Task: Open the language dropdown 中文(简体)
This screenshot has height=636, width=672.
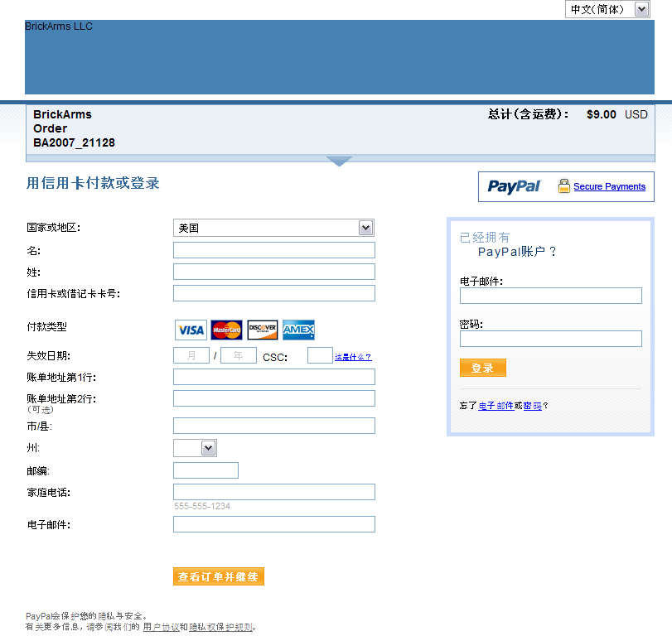Action: 607,9
